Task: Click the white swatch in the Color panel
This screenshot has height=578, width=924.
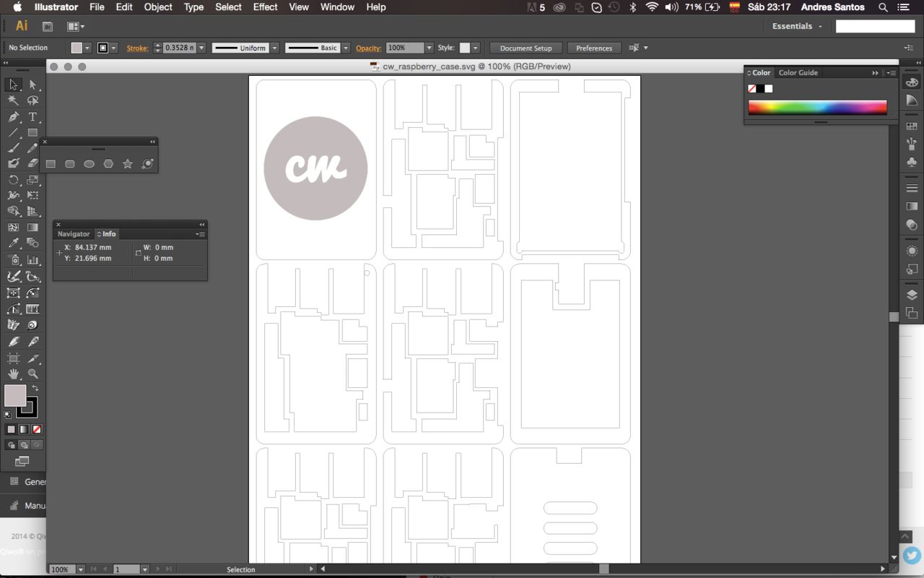Action: (x=769, y=89)
